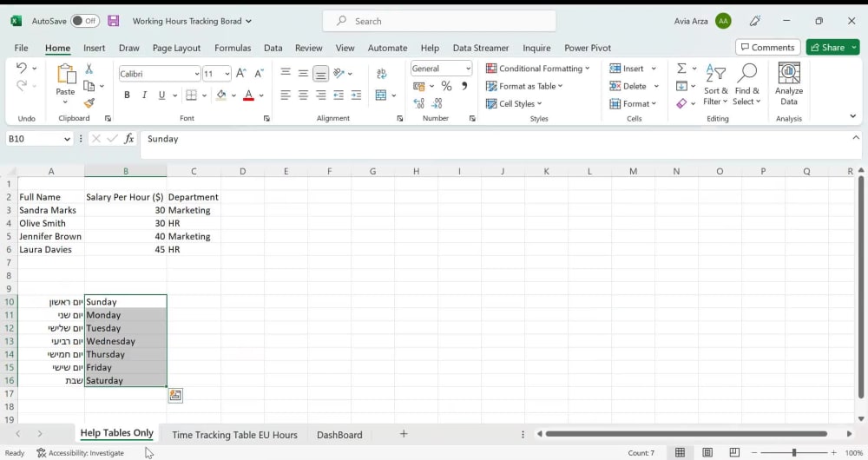Click the Comma Style icon
Screen dimensions: 868x460
point(464,86)
